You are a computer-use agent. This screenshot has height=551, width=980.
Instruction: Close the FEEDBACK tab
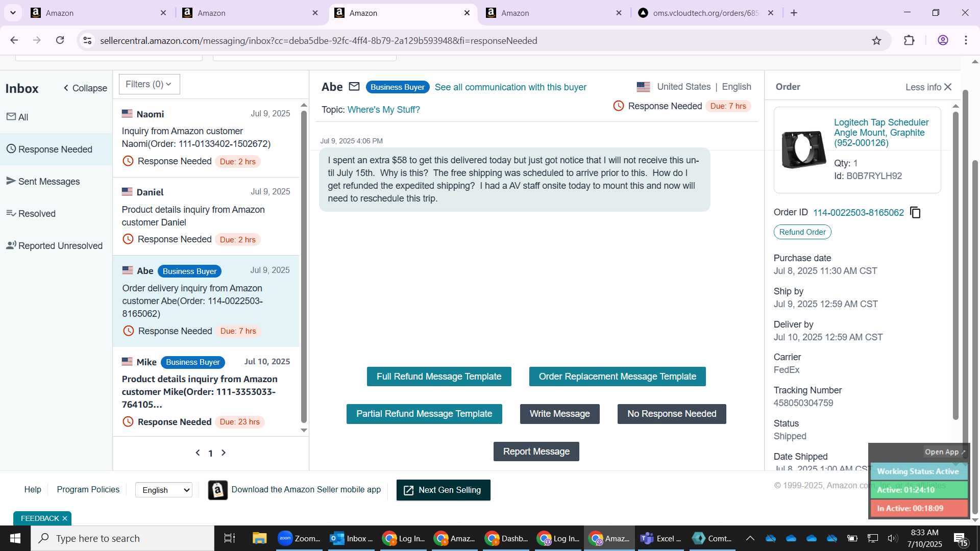click(x=65, y=518)
